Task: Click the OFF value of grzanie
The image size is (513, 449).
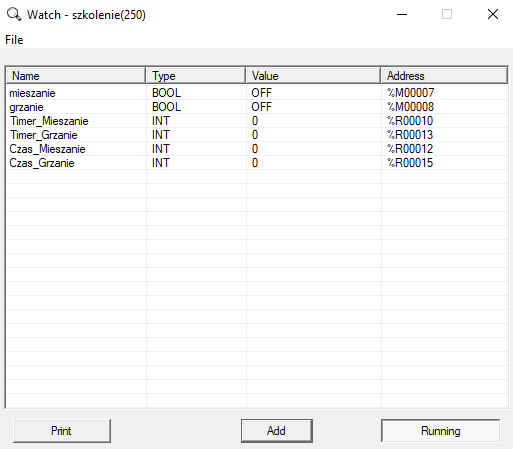Action: point(262,107)
